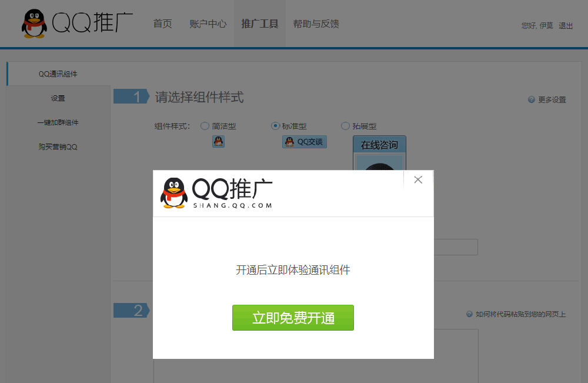Open 购买营销QQ in the sidebar
Image resolution: width=588 pixels, height=383 pixels.
58,146
